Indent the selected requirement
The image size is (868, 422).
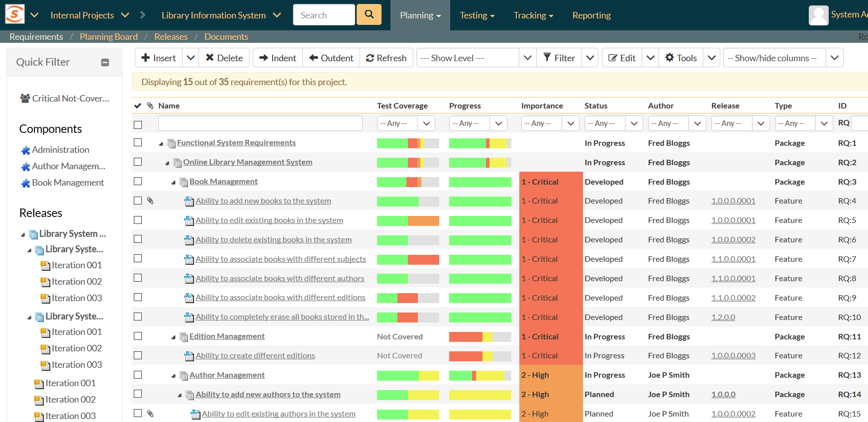coord(278,58)
